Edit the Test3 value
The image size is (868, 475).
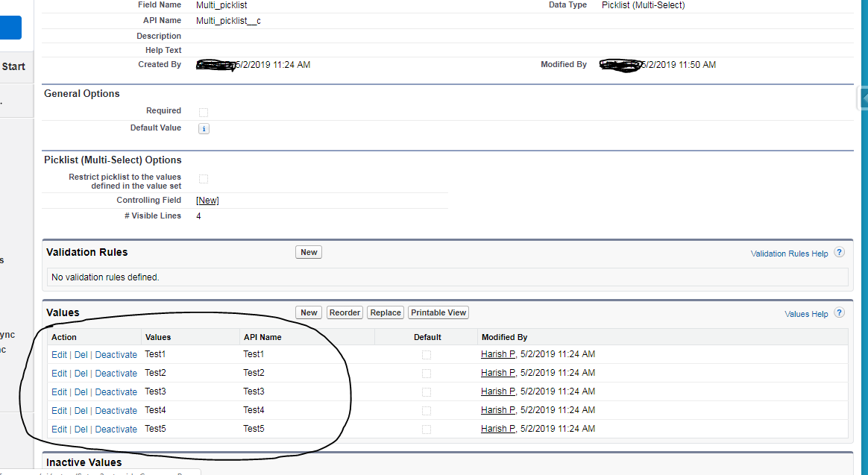click(59, 392)
